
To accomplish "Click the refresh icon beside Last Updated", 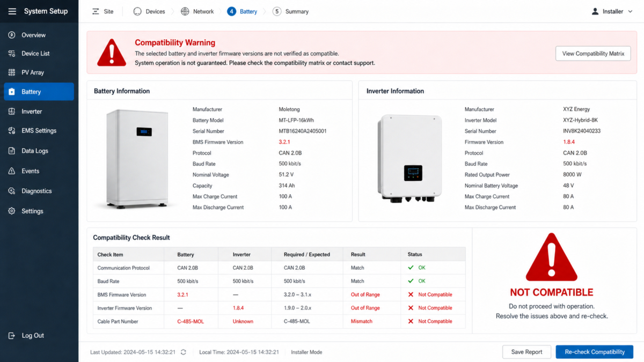I will click(184, 352).
